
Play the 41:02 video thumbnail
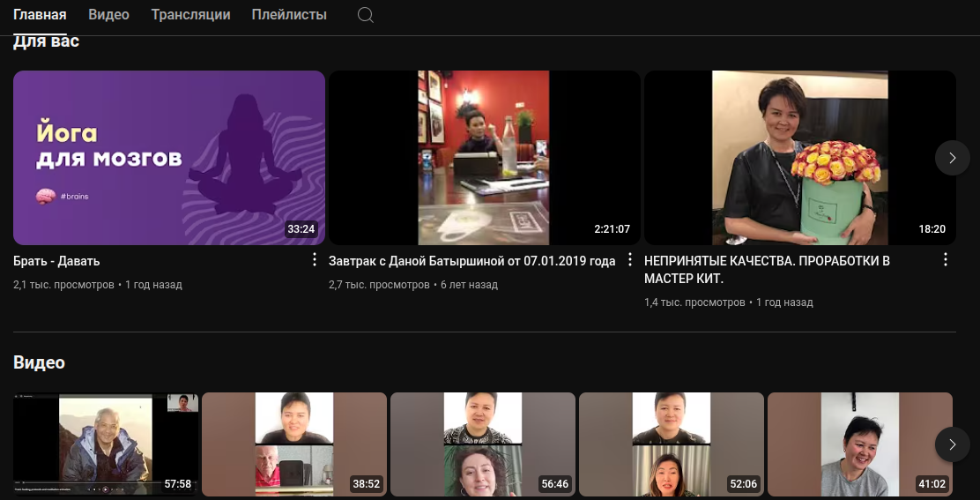[860, 444]
